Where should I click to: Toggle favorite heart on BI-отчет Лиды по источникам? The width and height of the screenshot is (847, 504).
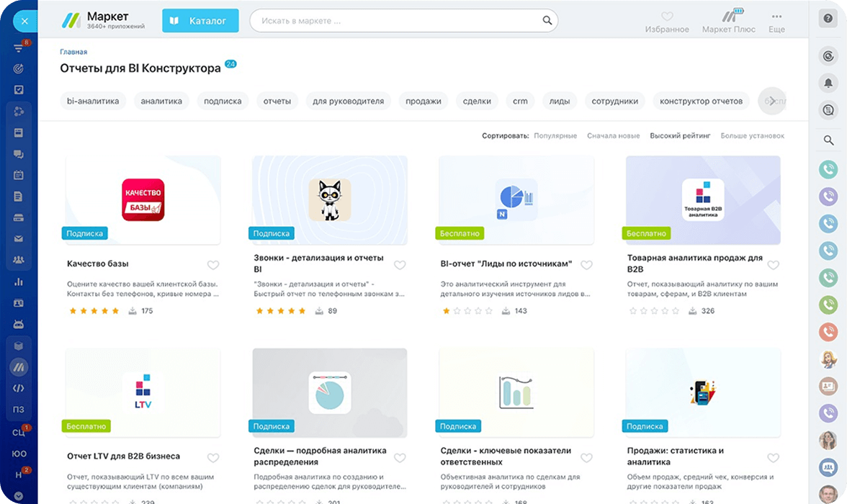[586, 265]
